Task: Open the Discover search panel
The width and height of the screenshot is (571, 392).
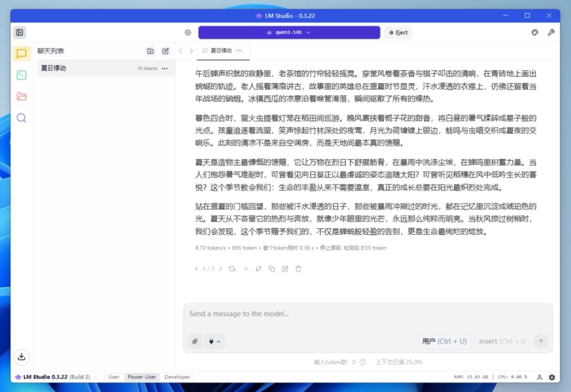Action: [x=22, y=118]
